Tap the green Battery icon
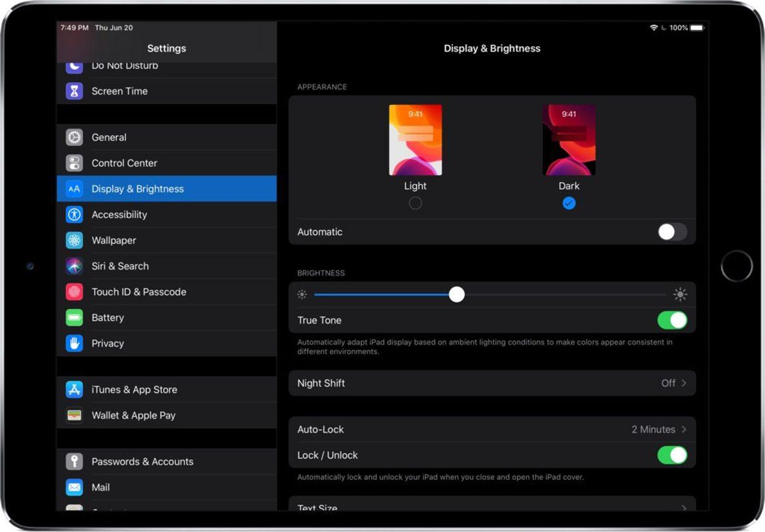Image resolution: width=765 pixels, height=532 pixels. [75, 317]
